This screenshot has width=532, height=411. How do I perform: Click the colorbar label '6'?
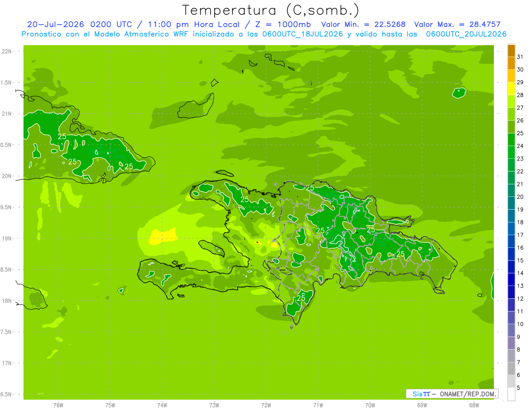519,375
